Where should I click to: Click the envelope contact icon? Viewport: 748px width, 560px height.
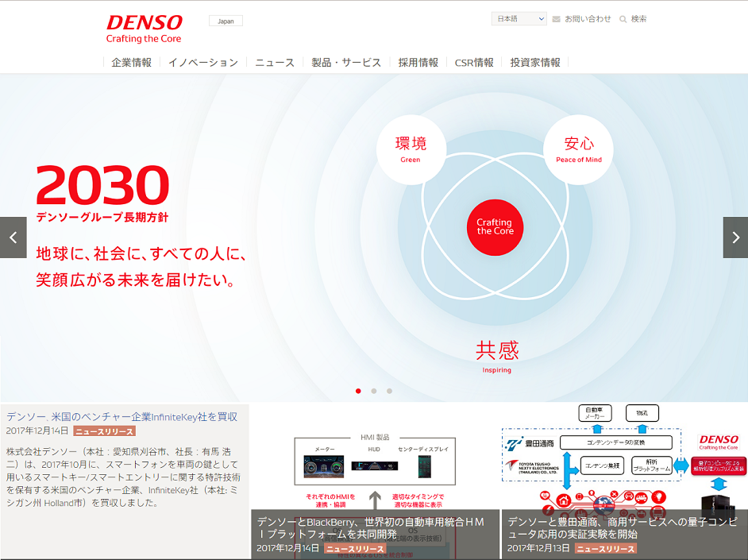click(x=556, y=19)
